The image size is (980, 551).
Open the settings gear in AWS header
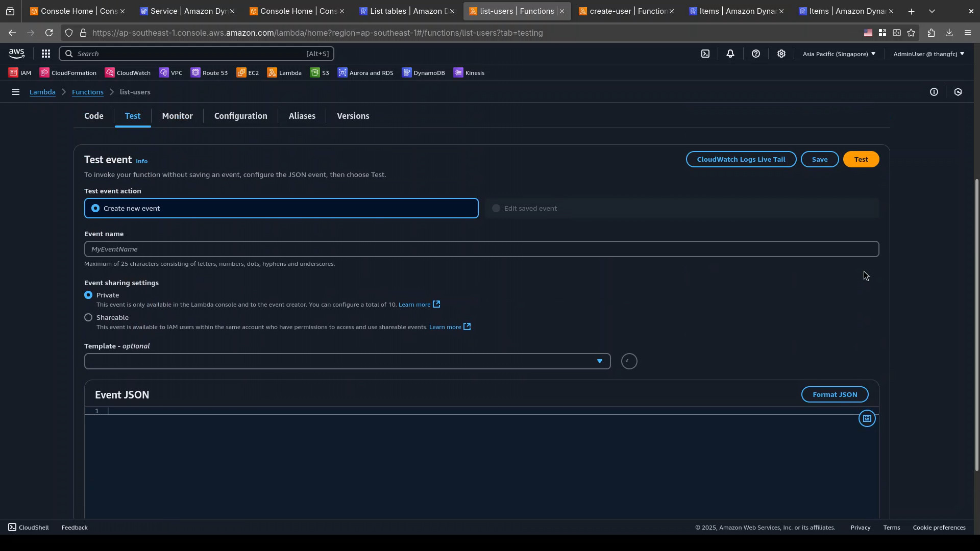pyautogui.click(x=781, y=54)
